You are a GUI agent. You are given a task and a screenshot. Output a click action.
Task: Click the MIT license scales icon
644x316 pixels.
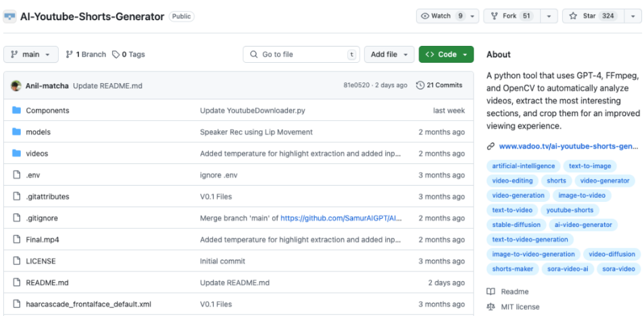[491, 307]
